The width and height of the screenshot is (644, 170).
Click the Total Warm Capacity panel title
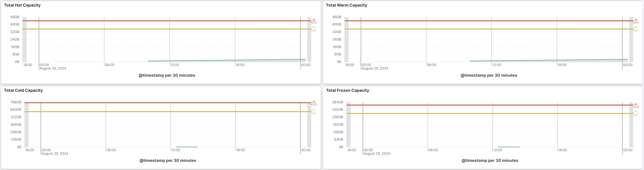346,5
